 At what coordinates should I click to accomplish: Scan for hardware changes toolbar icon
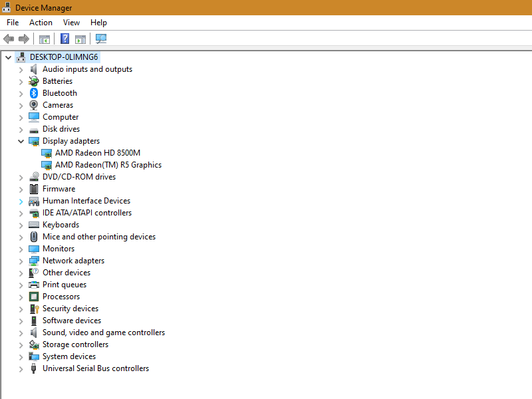[101, 39]
